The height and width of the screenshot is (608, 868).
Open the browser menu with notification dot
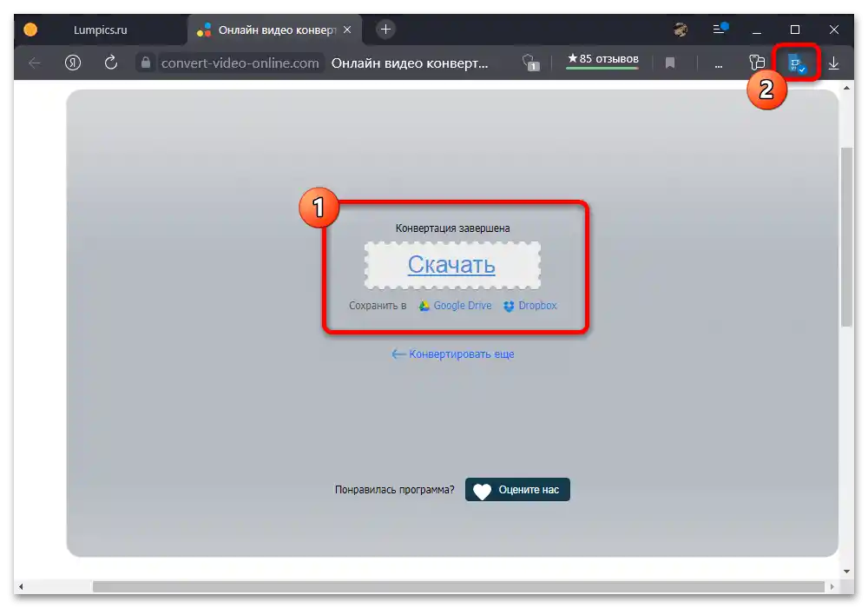pyautogui.click(x=720, y=29)
